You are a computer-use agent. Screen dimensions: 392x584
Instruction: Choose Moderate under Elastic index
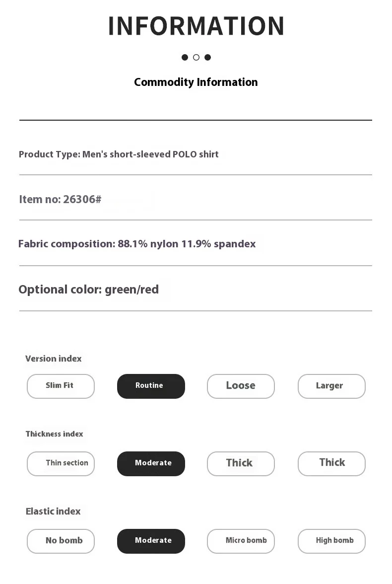coord(151,541)
